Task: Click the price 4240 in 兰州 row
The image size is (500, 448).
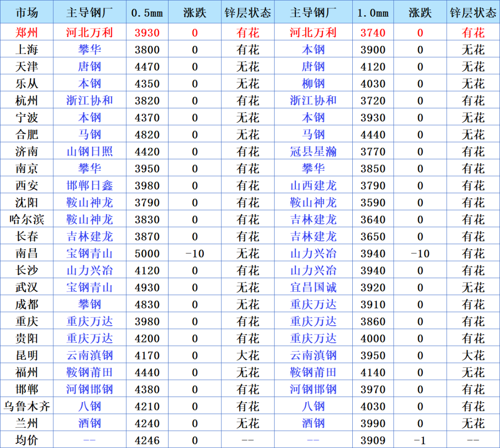Action: (147, 423)
